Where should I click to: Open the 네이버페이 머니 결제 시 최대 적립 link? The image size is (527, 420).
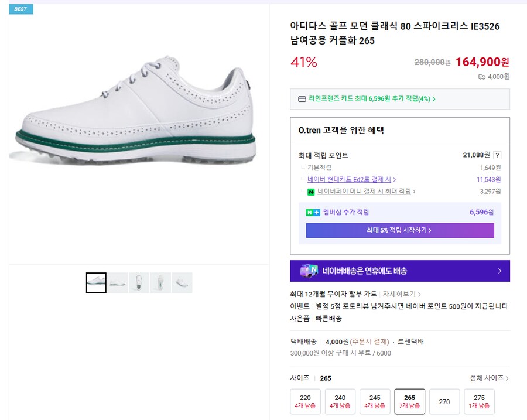365,192
